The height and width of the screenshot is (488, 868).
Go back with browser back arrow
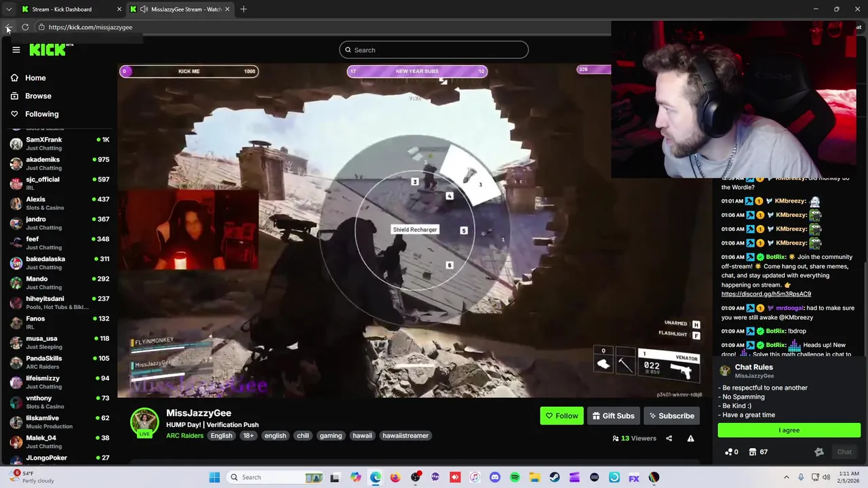8,27
